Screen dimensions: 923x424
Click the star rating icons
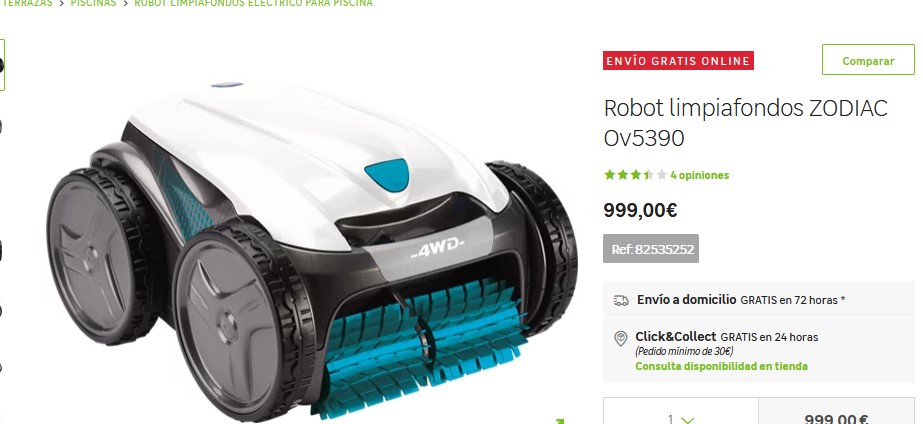point(636,175)
